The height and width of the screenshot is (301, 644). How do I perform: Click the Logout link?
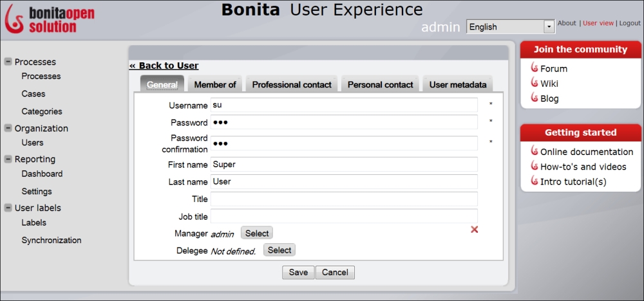pyautogui.click(x=630, y=23)
